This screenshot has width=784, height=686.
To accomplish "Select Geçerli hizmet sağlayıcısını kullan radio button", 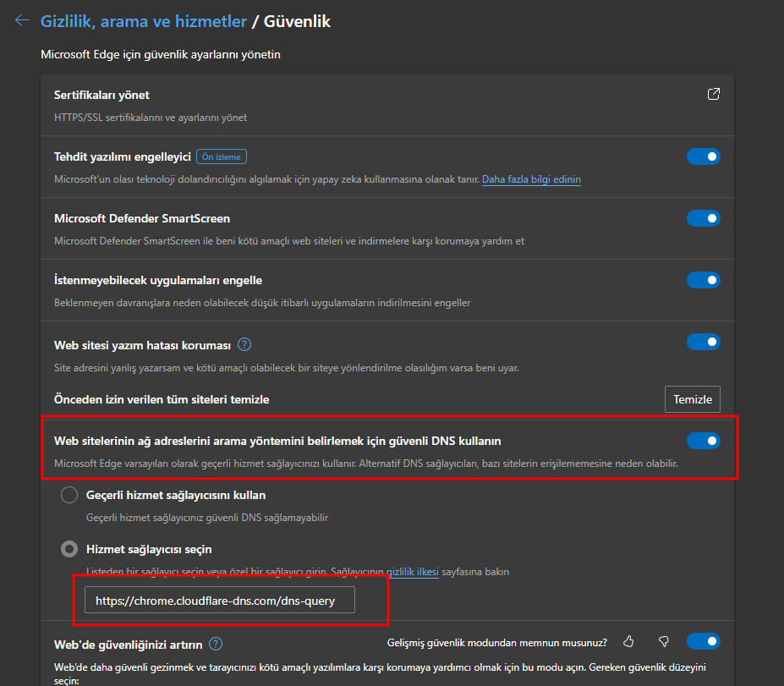I will tap(69, 495).
